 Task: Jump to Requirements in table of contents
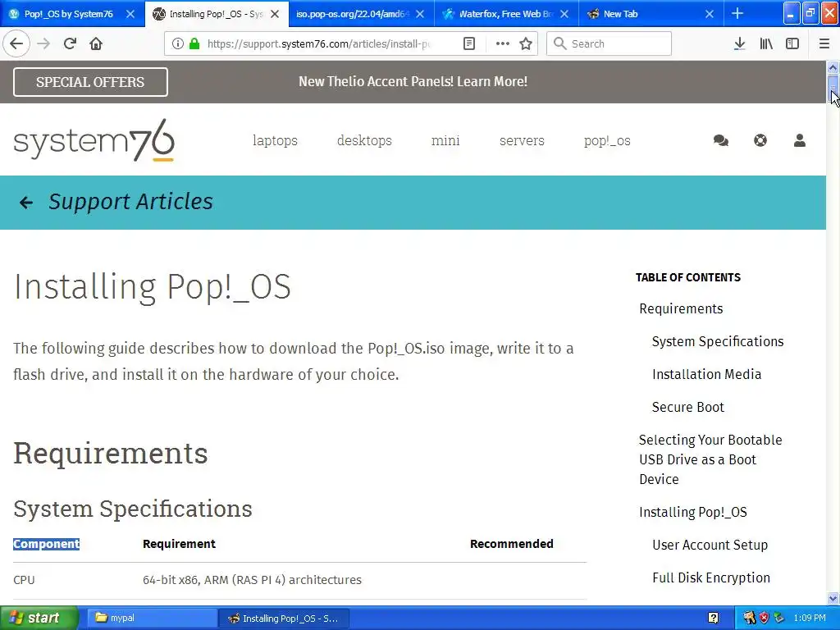point(681,308)
